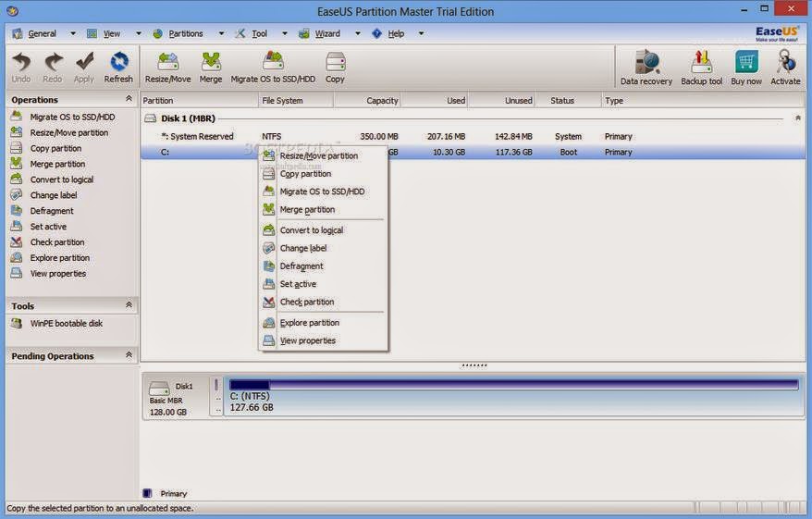Collapse the Operations panel
The image size is (812, 519).
point(129,98)
